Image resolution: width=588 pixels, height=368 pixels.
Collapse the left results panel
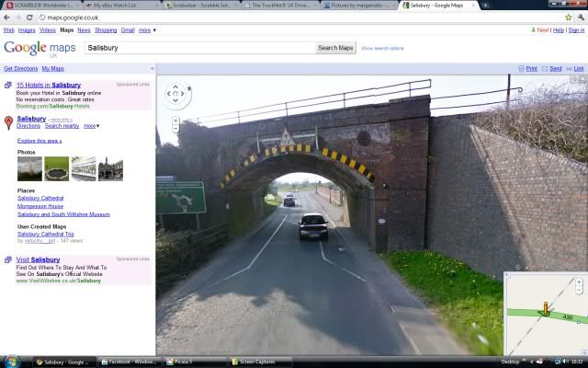coord(153,68)
